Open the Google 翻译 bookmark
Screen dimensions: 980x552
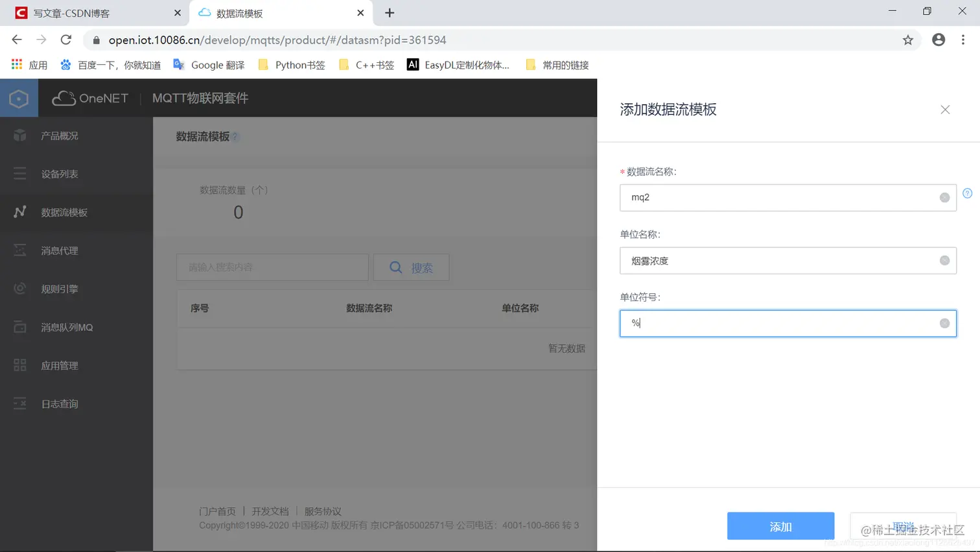point(209,65)
